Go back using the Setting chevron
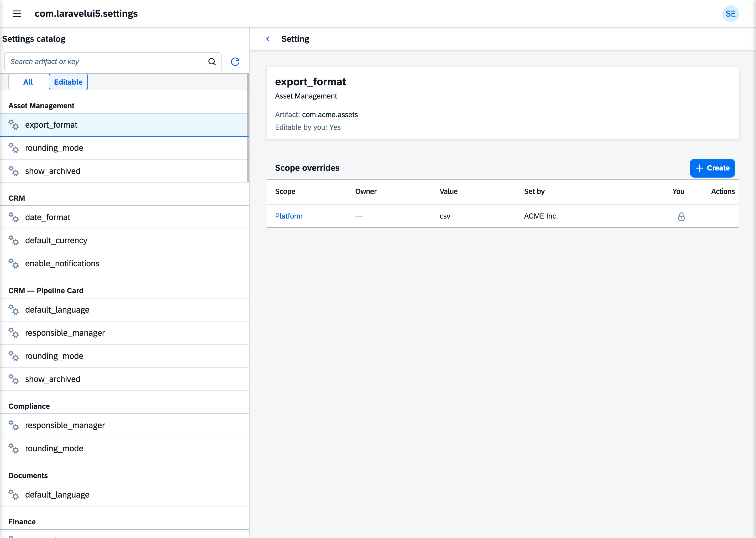The image size is (756, 538). (268, 39)
